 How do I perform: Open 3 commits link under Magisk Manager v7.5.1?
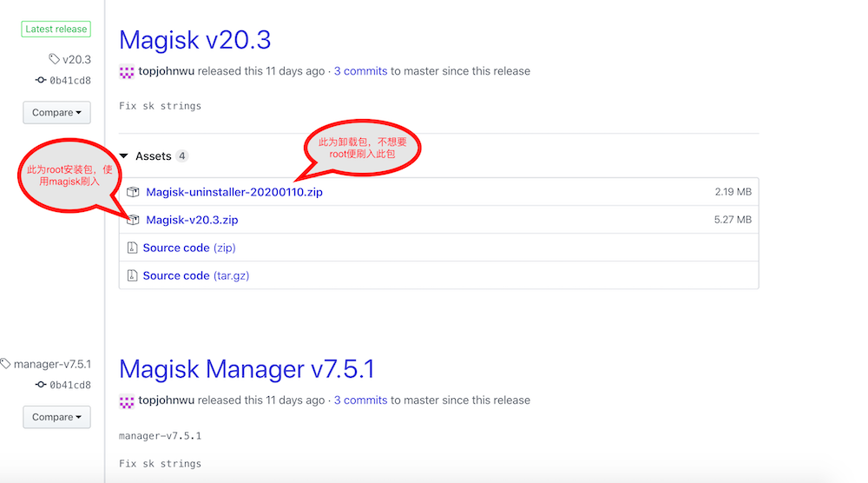click(x=360, y=400)
